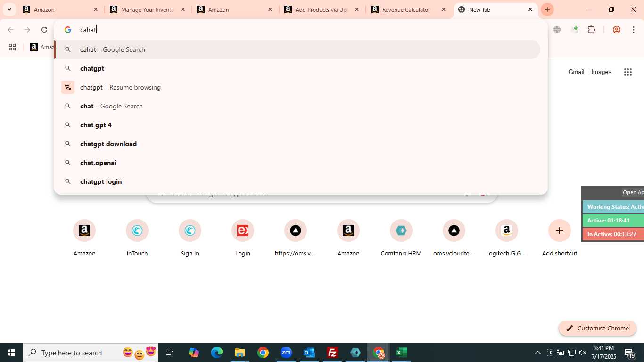Viewport: 644px width, 362px height.
Task: Show hidden system tray icons
Action: tap(538, 353)
